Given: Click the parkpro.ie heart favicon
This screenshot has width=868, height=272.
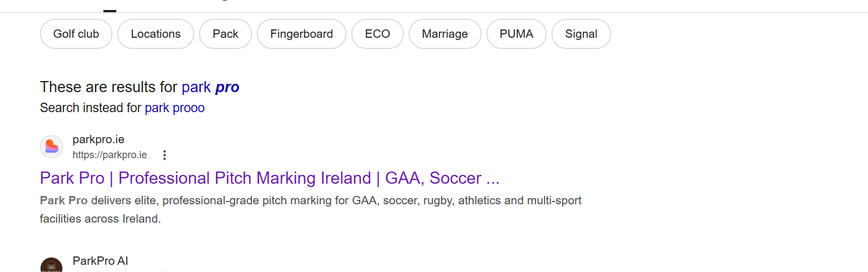Looking at the screenshot, I should point(51,147).
